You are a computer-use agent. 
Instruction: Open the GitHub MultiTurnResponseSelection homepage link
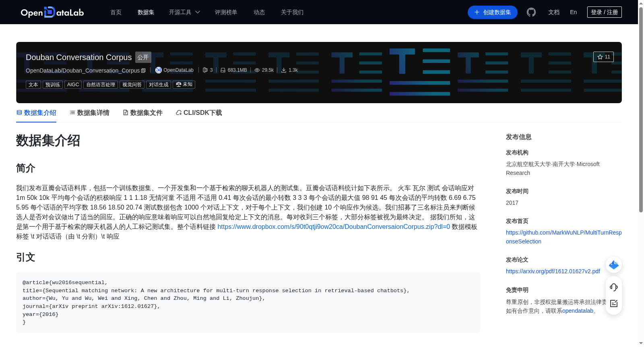563,237
